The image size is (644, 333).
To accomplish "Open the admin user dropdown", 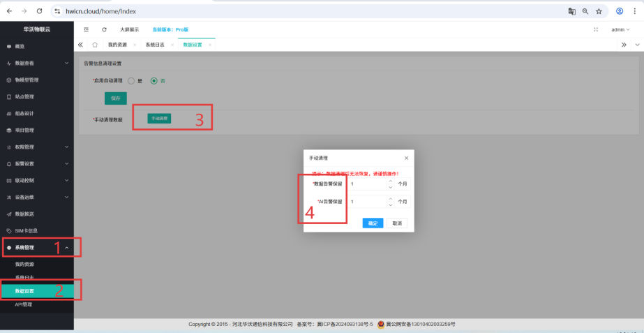I will coord(620,29).
